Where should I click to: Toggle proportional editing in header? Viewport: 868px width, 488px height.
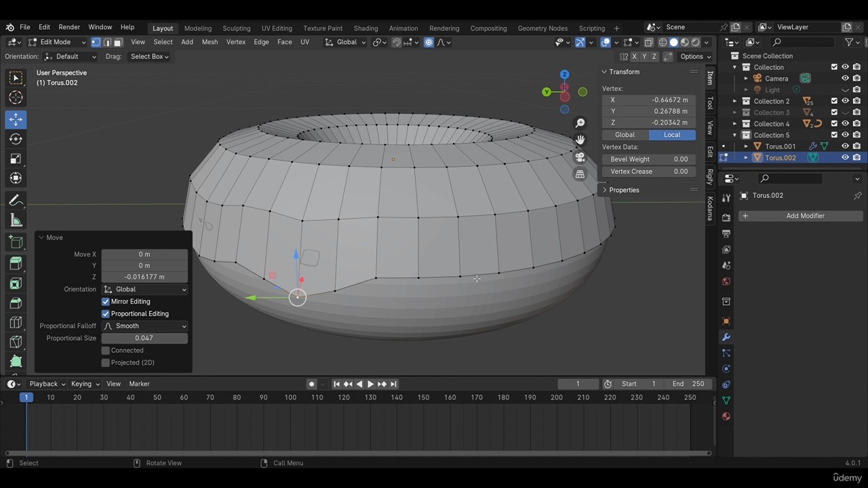click(x=429, y=42)
